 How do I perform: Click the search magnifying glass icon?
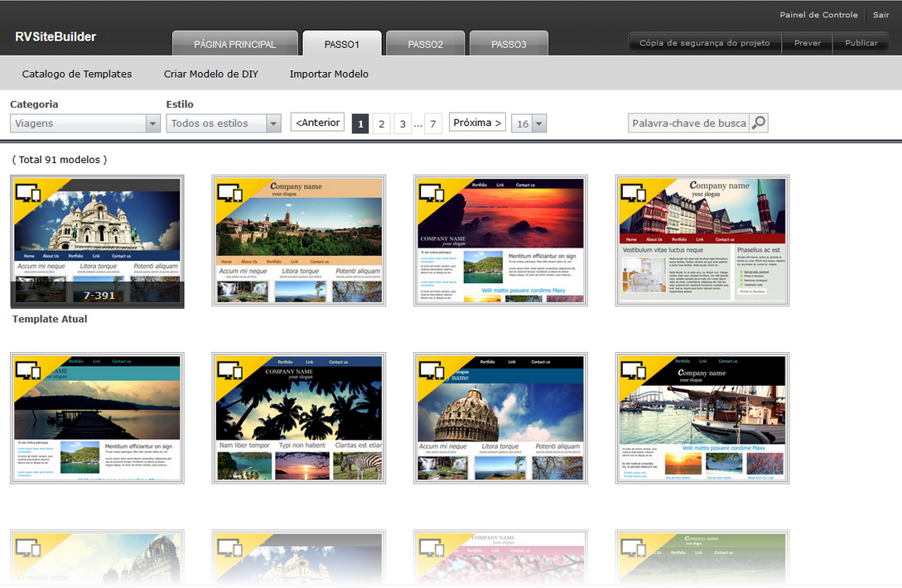758,123
